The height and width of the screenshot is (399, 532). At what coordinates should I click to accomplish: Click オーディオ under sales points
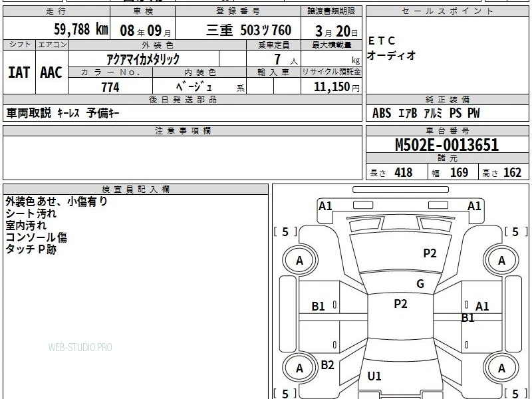pyautogui.click(x=392, y=55)
